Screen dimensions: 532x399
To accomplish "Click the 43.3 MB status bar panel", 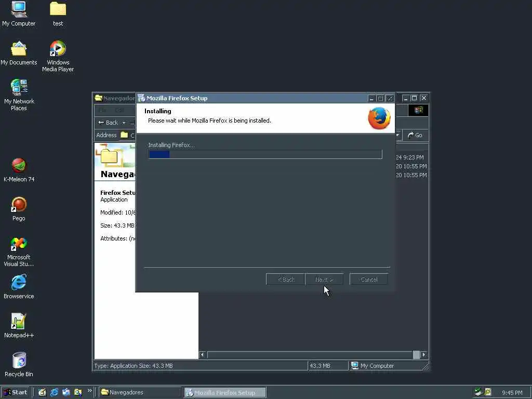I will [328, 366].
